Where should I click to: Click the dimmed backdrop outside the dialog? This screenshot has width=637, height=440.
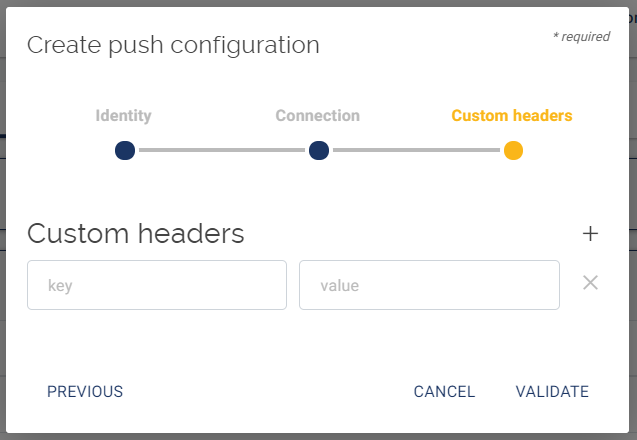point(633,220)
